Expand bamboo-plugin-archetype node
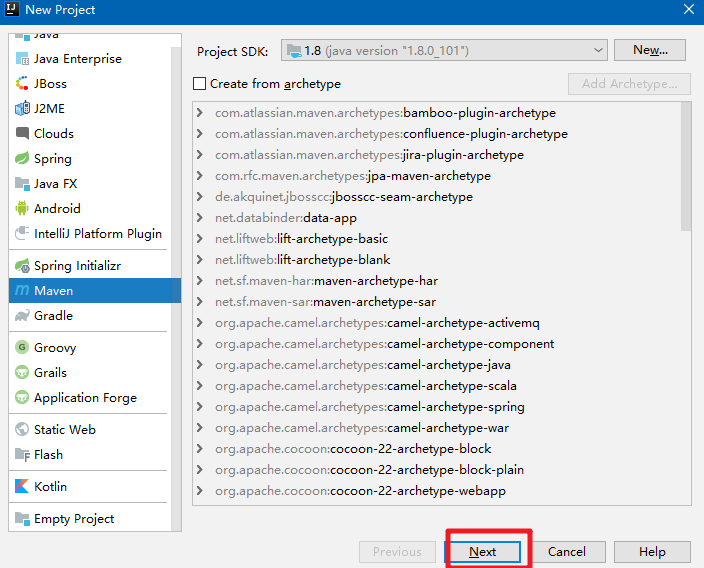The height and width of the screenshot is (568, 704). [x=200, y=113]
